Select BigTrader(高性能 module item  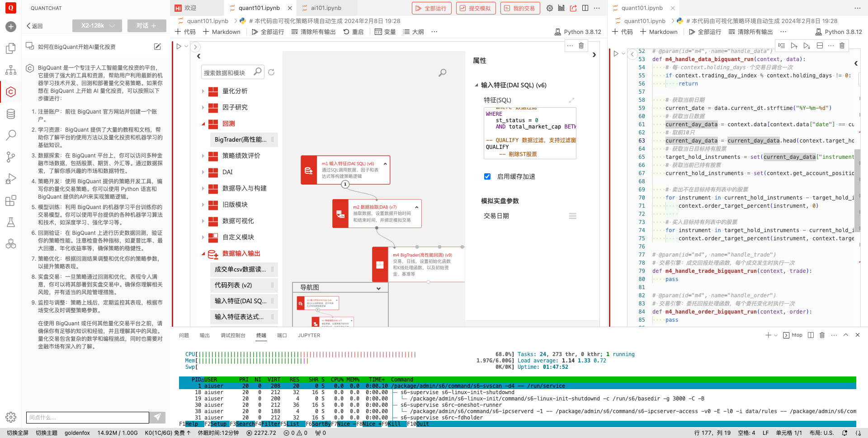(244, 139)
